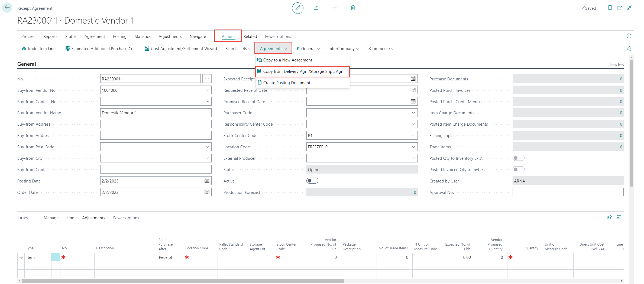Viewport: 644px width, 284px height.
Task: Choose Create Posting Document option
Action: pyautogui.click(x=287, y=83)
